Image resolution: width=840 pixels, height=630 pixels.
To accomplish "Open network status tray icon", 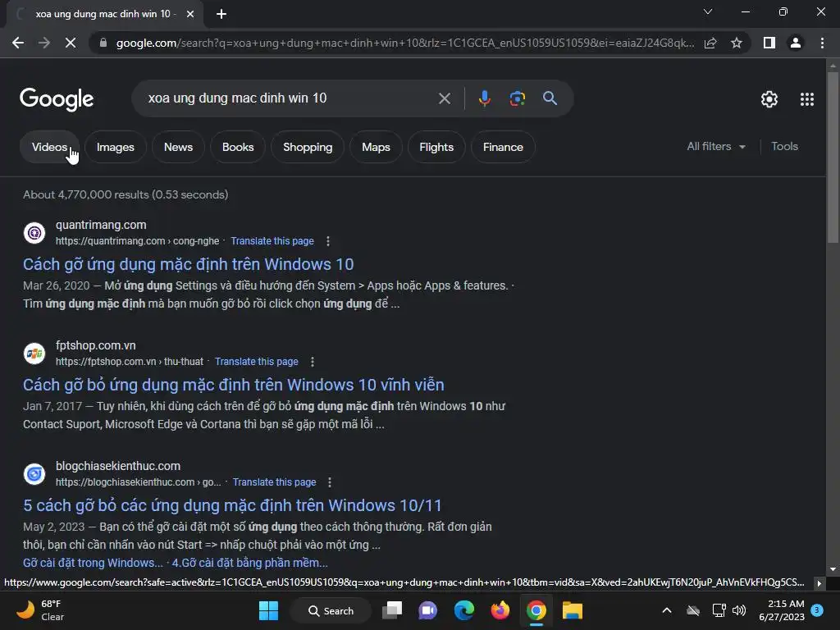I will [x=719, y=610].
